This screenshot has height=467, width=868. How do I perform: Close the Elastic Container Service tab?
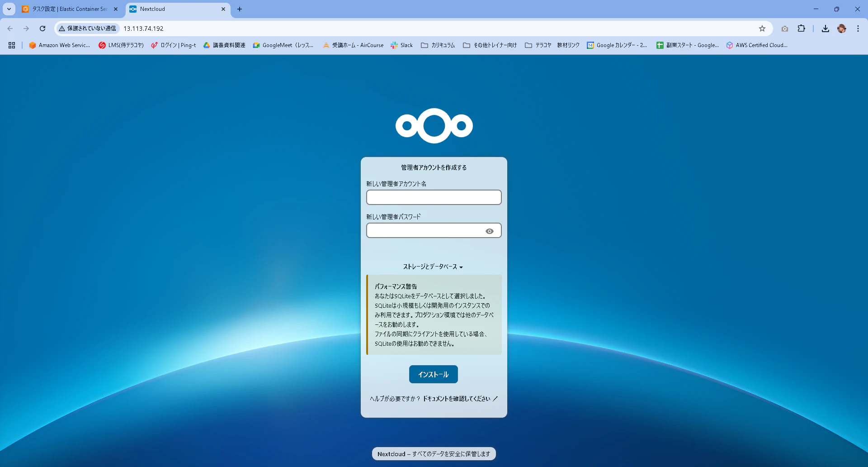tap(116, 9)
